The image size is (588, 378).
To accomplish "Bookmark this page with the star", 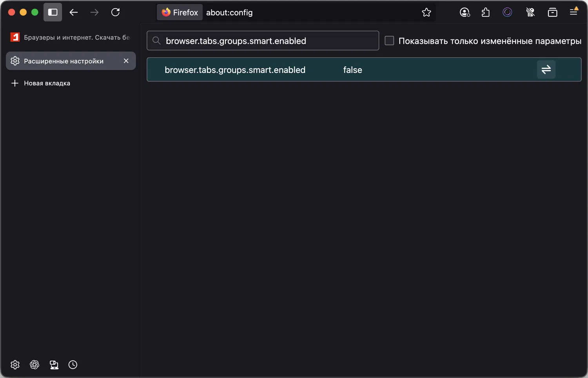I will [x=426, y=13].
